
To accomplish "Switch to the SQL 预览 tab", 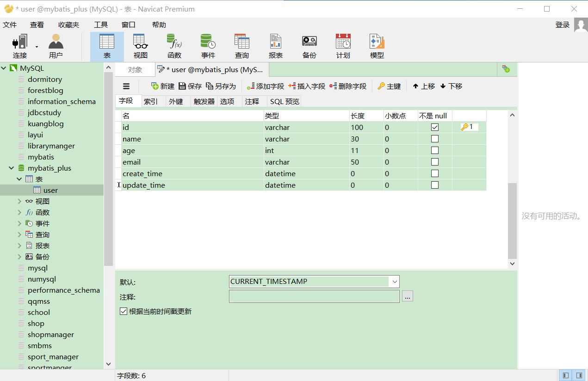I will tap(285, 101).
